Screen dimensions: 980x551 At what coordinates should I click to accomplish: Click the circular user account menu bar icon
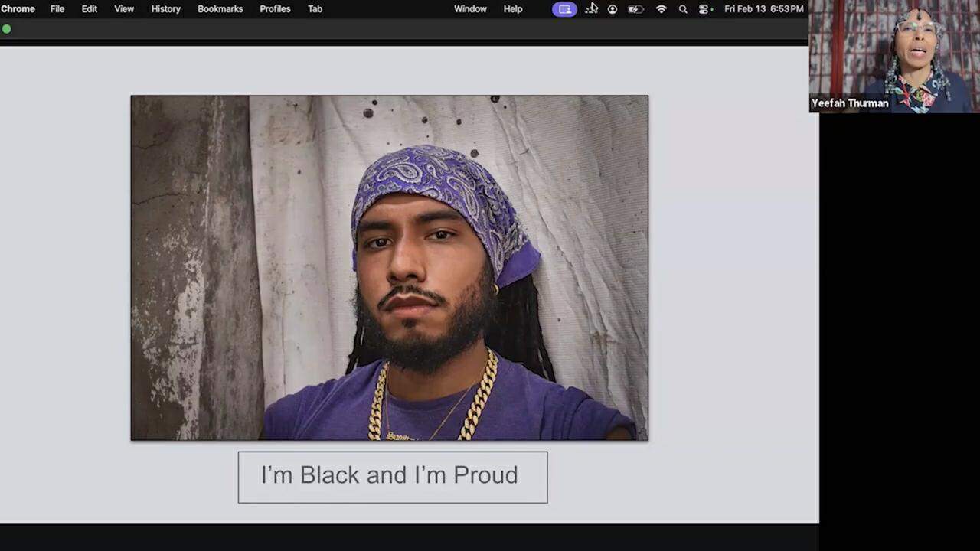[x=612, y=9]
